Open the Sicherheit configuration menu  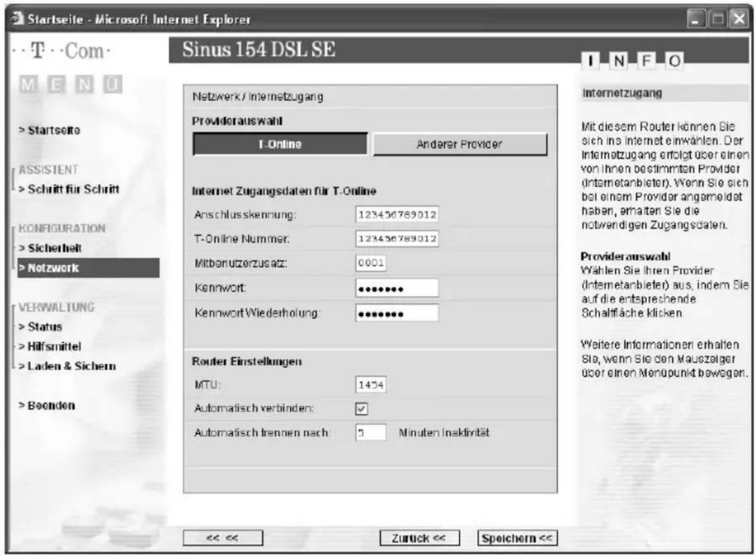coord(50,248)
